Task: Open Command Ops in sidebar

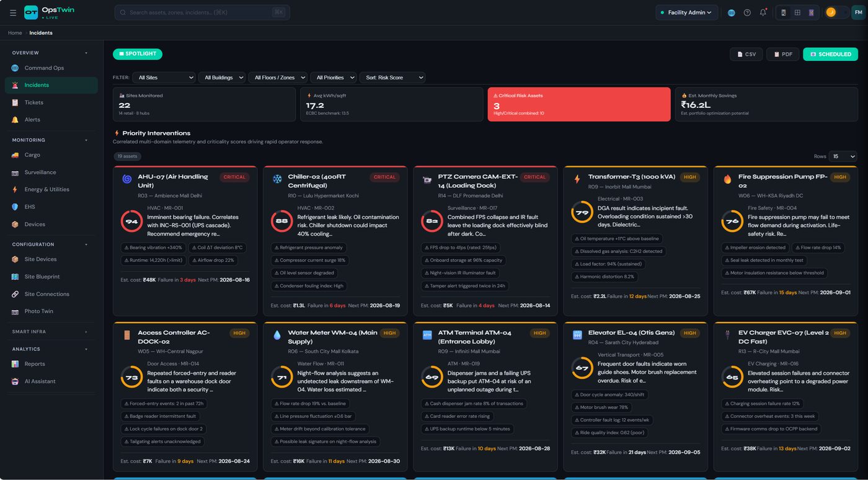Action: point(51,68)
